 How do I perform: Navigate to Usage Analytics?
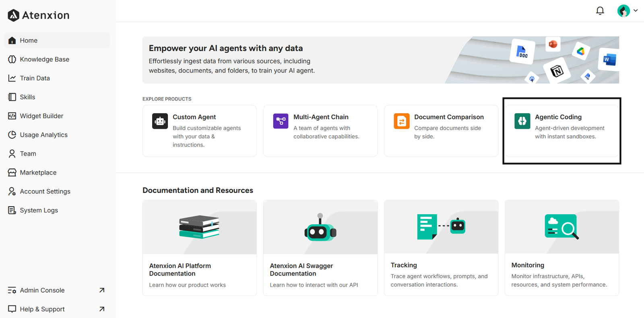[57, 135]
